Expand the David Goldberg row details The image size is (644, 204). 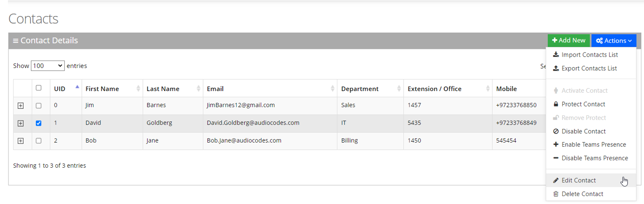click(20, 123)
